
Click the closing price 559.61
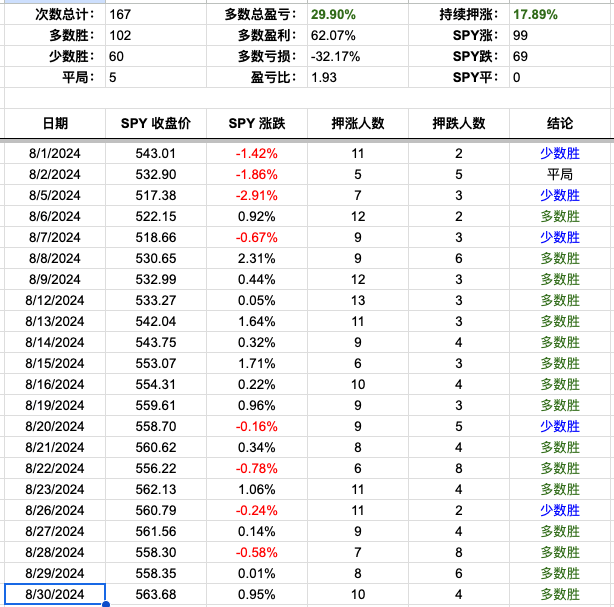pos(156,405)
